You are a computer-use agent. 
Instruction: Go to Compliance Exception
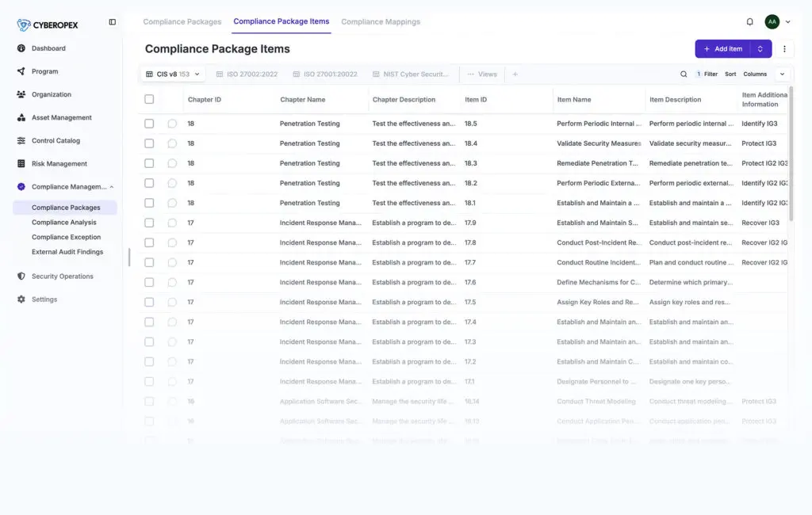point(67,237)
